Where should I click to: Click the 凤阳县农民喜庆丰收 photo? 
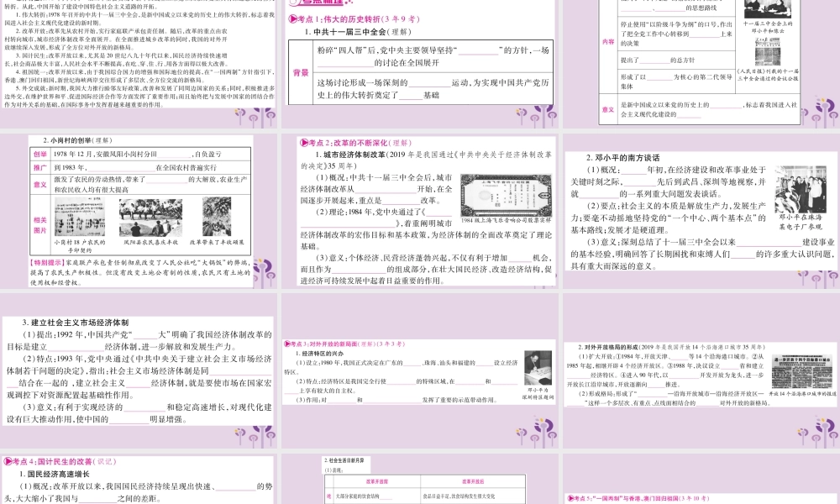click(150, 218)
